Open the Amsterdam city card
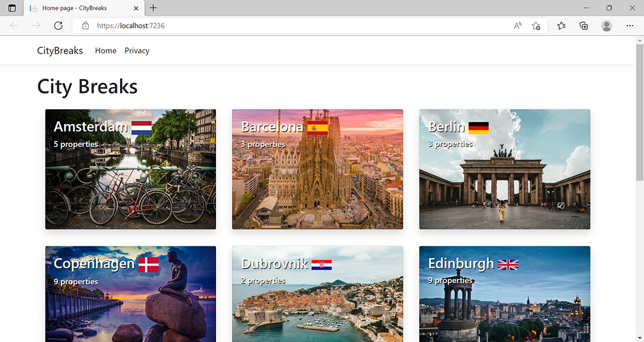The image size is (644, 342). tap(131, 170)
